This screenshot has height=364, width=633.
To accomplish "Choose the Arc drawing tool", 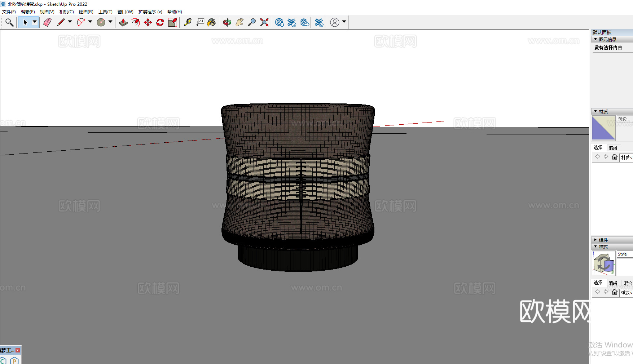I will point(81,22).
